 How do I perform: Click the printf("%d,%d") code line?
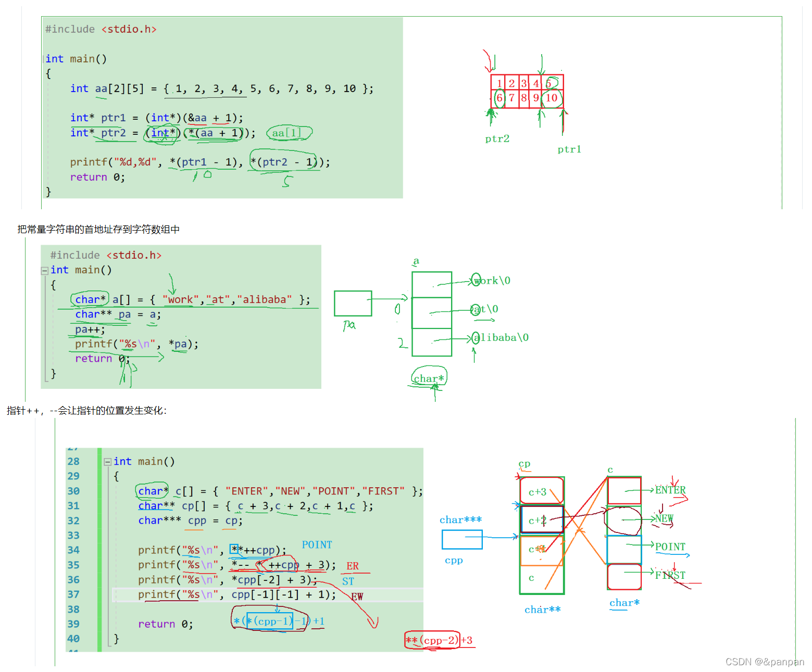[x=200, y=162]
